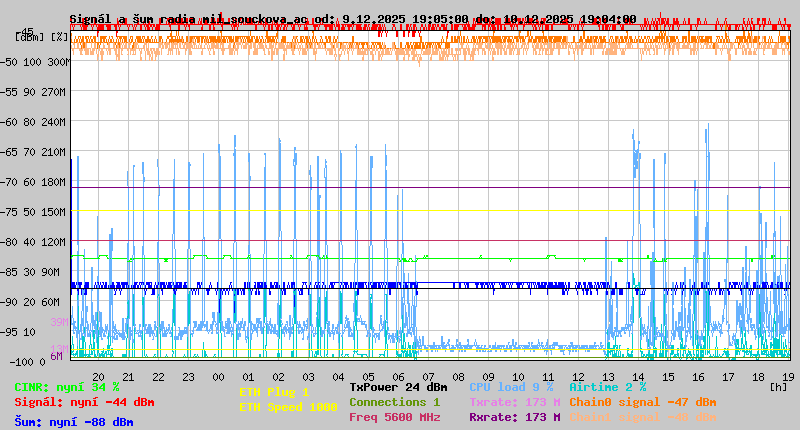Click the 'CPU load 9 %' legend label
Screen dimensions: 800x430
click(512, 387)
